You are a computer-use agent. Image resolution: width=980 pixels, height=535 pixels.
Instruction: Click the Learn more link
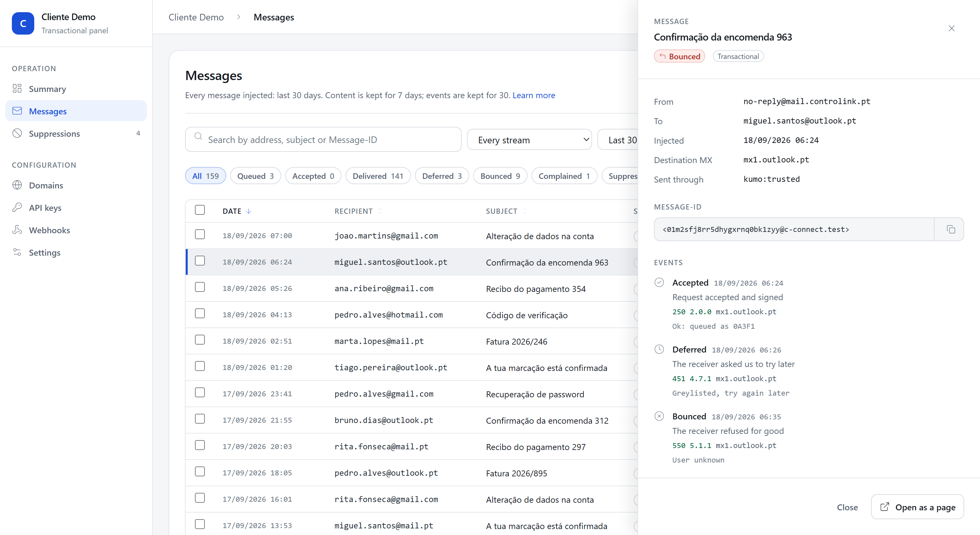(534, 95)
